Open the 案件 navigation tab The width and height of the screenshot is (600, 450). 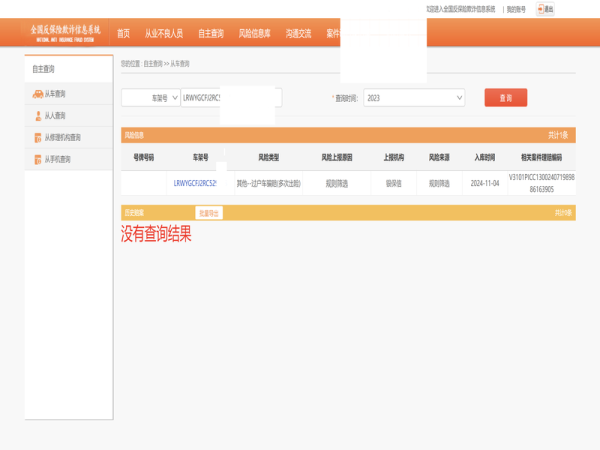tap(333, 34)
